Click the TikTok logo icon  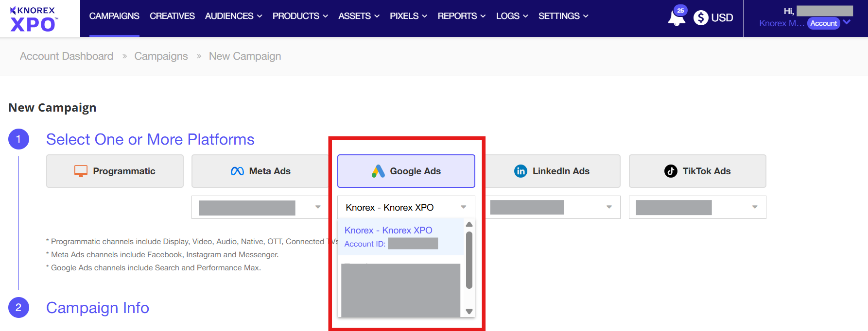click(x=671, y=171)
